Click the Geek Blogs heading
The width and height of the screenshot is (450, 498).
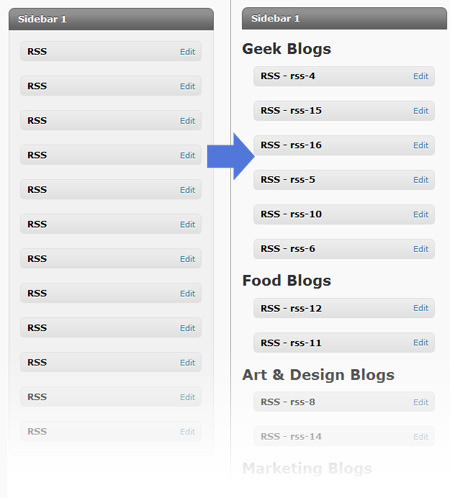tap(287, 49)
